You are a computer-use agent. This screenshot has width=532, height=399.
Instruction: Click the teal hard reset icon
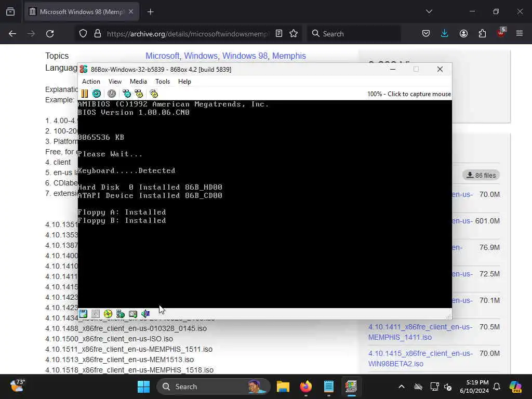(x=97, y=94)
